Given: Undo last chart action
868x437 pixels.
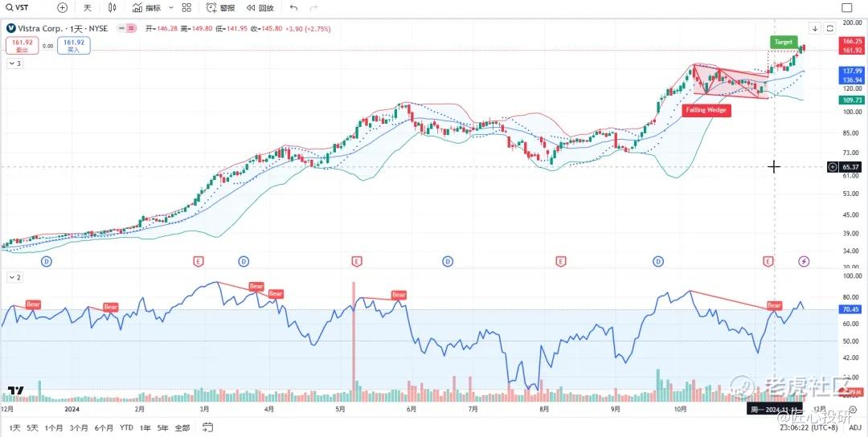Looking at the screenshot, I should pos(294,8).
